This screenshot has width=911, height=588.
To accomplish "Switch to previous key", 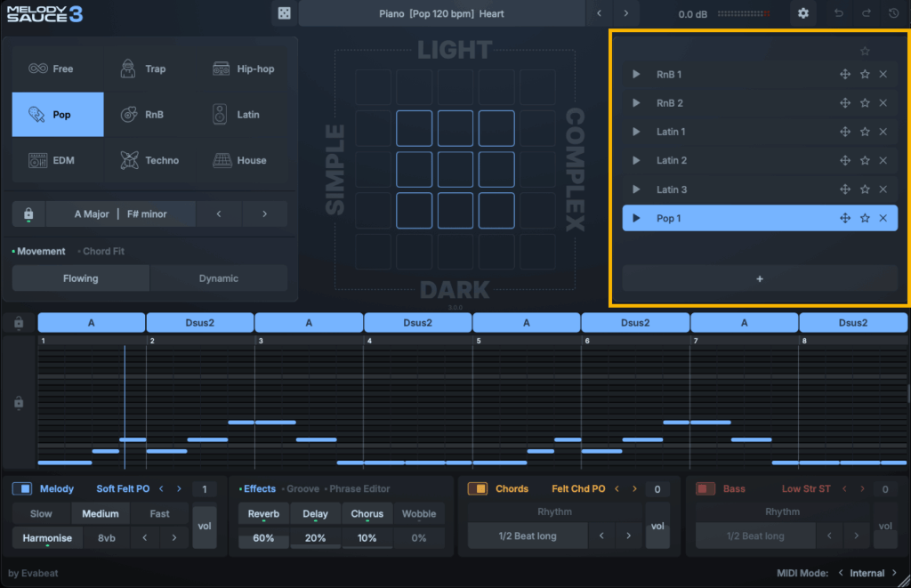I will pos(219,213).
